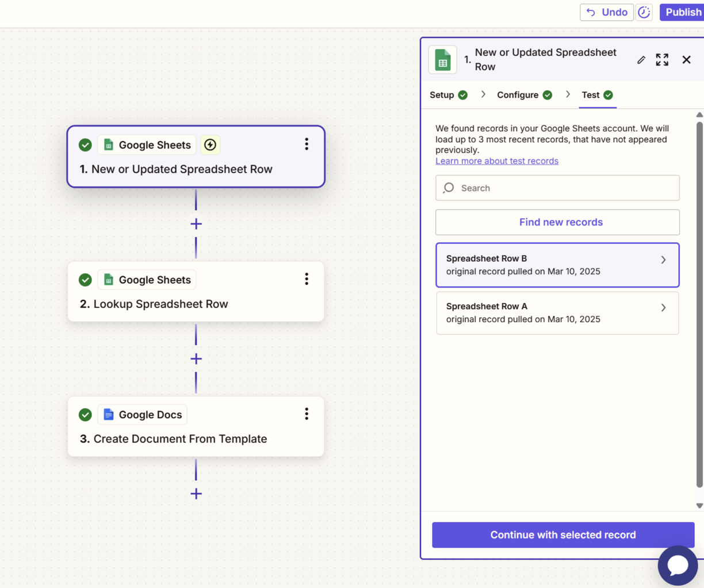
Task: Select Spreadsheet Row B record
Action: (x=557, y=265)
